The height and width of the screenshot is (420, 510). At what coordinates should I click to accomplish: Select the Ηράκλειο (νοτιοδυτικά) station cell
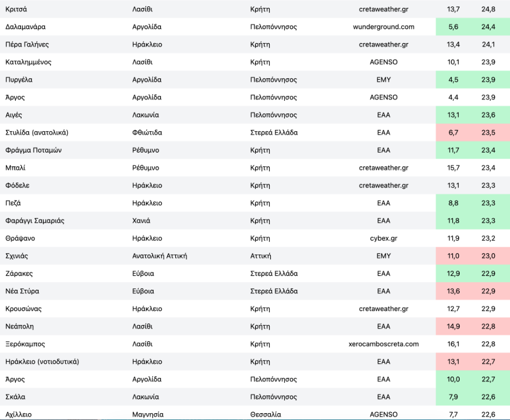pos(42,362)
